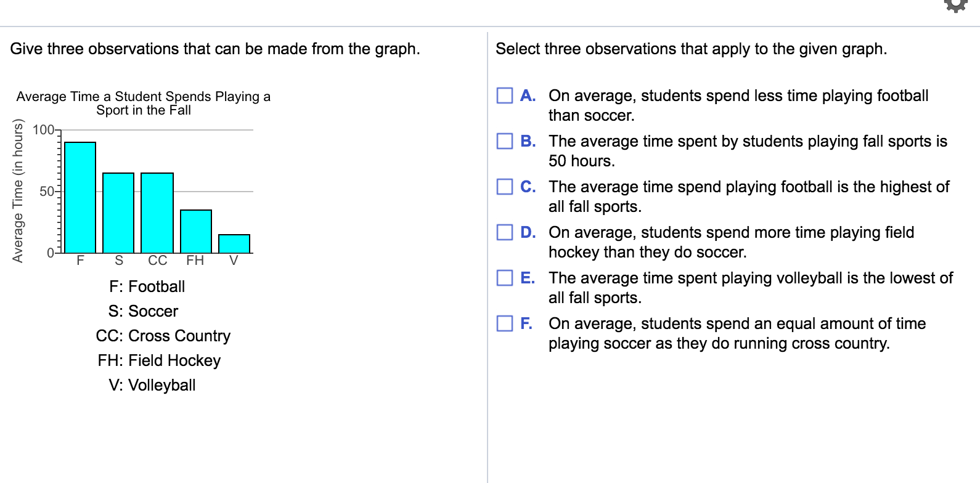Check option F about soccer and cross country
The height and width of the screenshot is (483, 980).
tap(504, 323)
